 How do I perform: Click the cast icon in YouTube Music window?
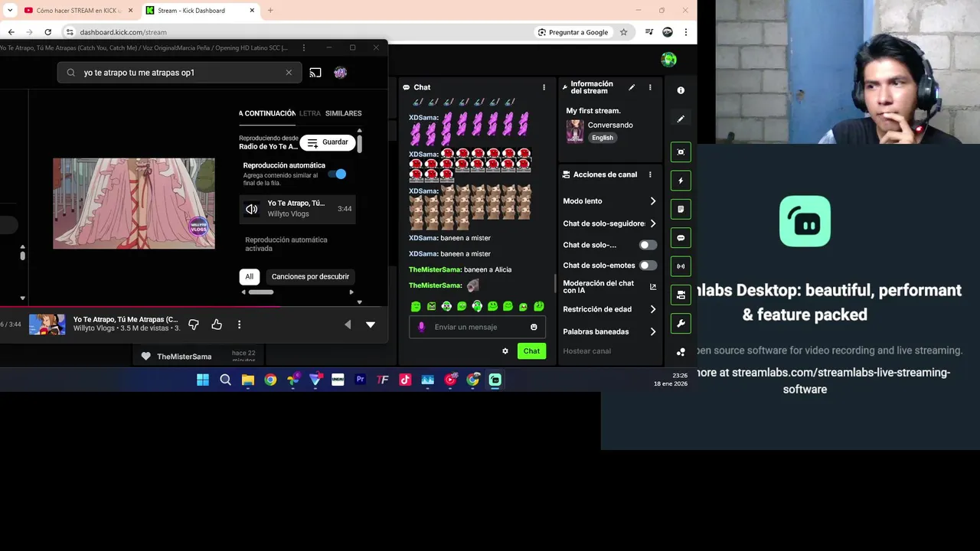click(315, 73)
